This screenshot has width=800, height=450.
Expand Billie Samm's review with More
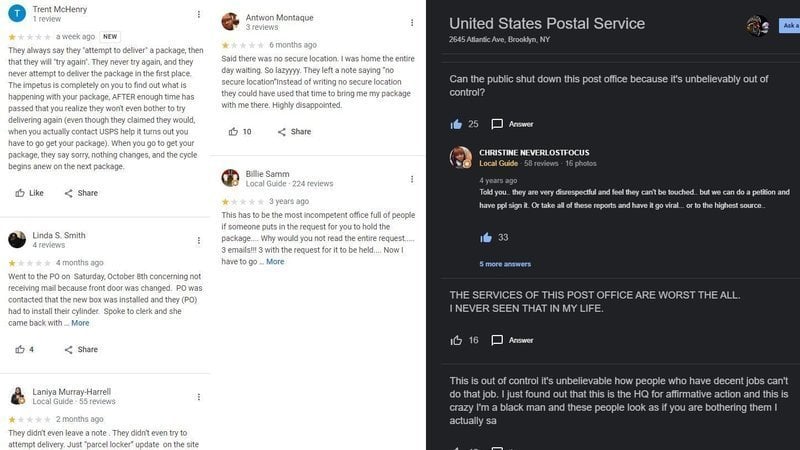click(x=275, y=262)
